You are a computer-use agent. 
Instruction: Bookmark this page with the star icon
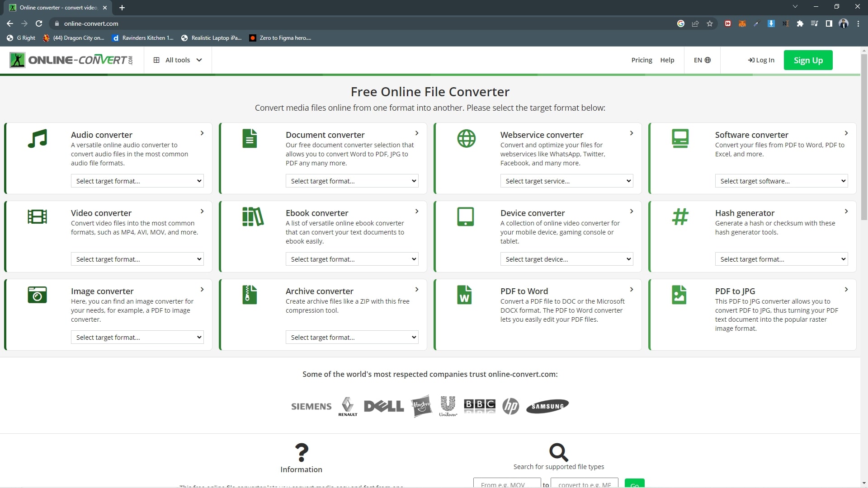click(x=710, y=23)
